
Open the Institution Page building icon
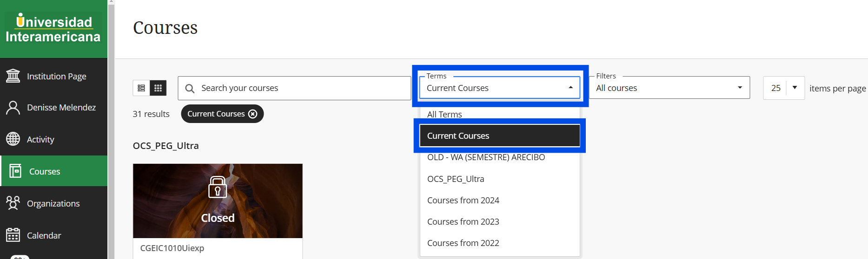[x=13, y=76]
